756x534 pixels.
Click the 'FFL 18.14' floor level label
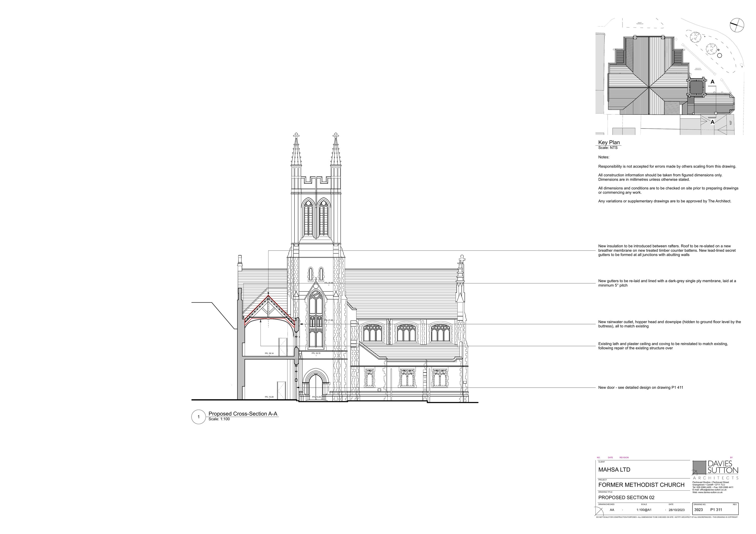click(269, 353)
